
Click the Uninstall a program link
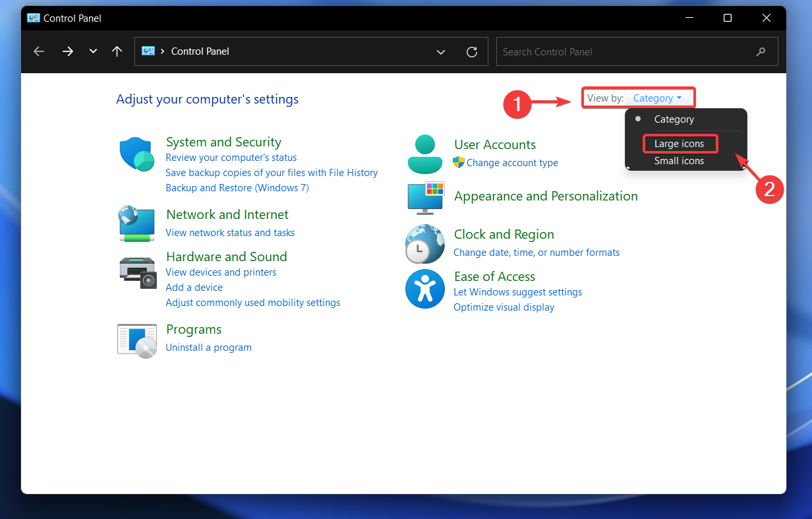coord(209,347)
